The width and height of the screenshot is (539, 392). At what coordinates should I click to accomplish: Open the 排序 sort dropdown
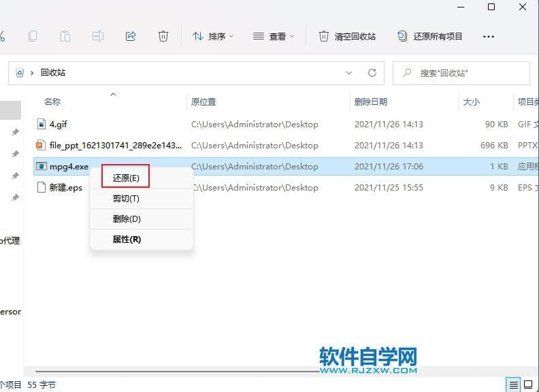[213, 36]
